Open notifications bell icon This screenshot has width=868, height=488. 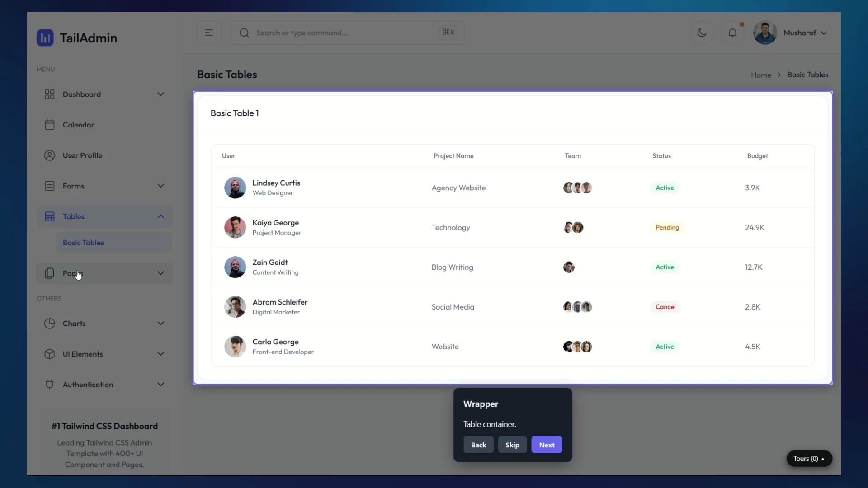click(732, 33)
